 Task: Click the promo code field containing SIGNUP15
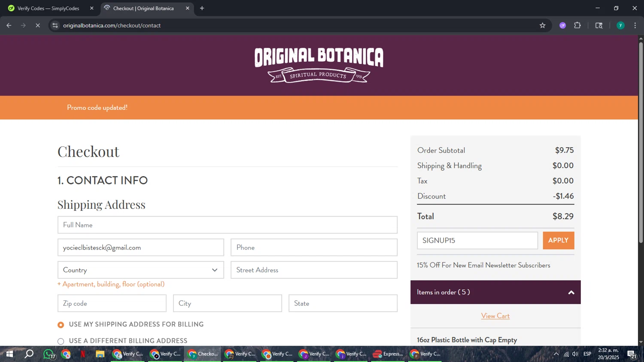[477, 241]
